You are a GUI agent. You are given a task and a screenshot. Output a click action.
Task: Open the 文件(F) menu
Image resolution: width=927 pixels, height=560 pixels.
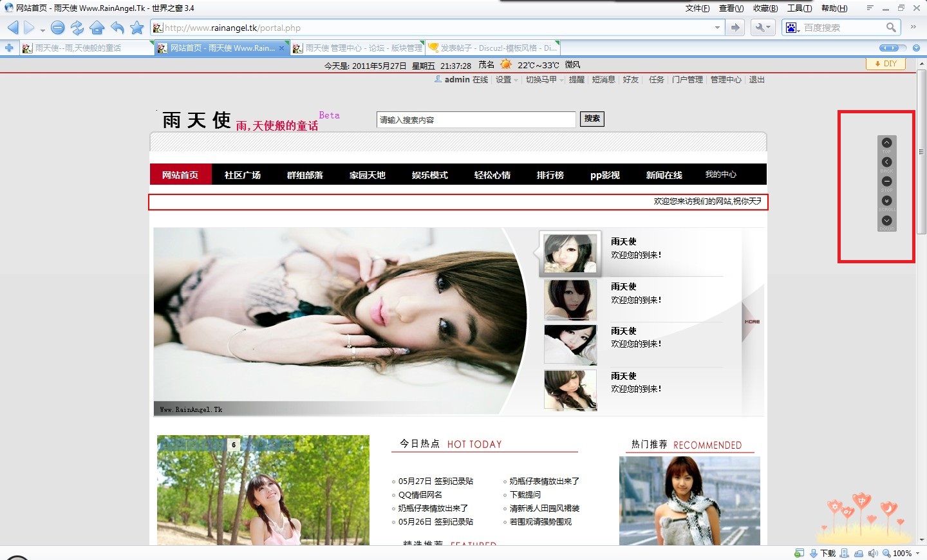tap(697, 8)
